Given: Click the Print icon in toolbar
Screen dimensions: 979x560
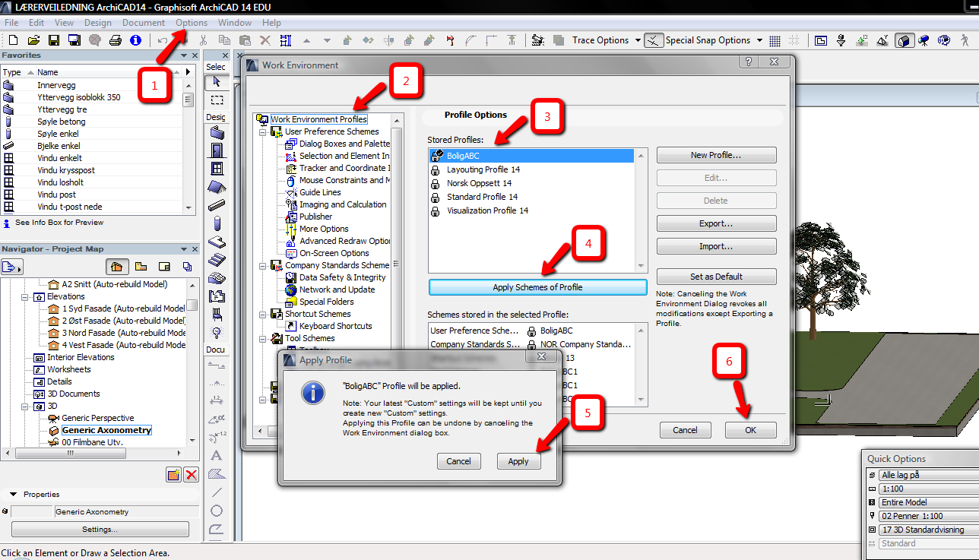Looking at the screenshot, I should (x=116, y=40).
